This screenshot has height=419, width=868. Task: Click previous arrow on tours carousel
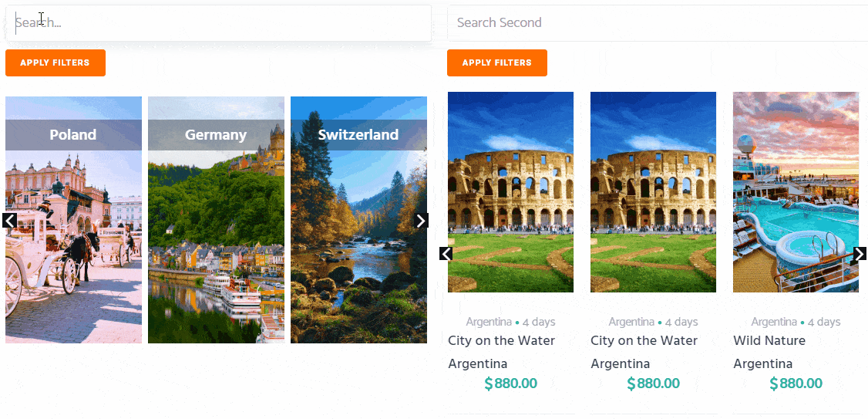pyautogui.click(x=446, y=254)
